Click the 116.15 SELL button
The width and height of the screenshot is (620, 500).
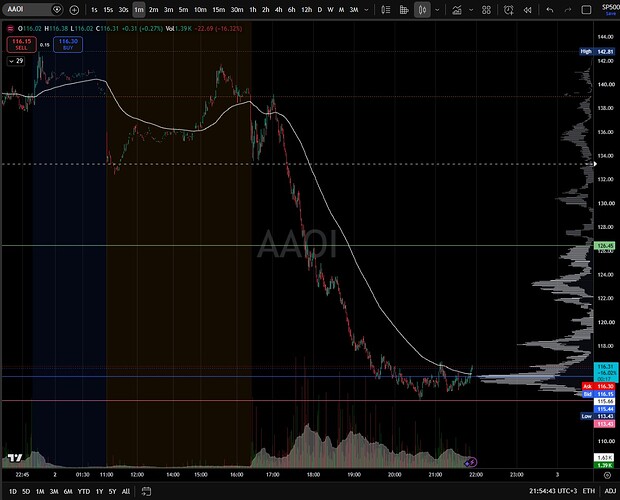coord(21,44)
